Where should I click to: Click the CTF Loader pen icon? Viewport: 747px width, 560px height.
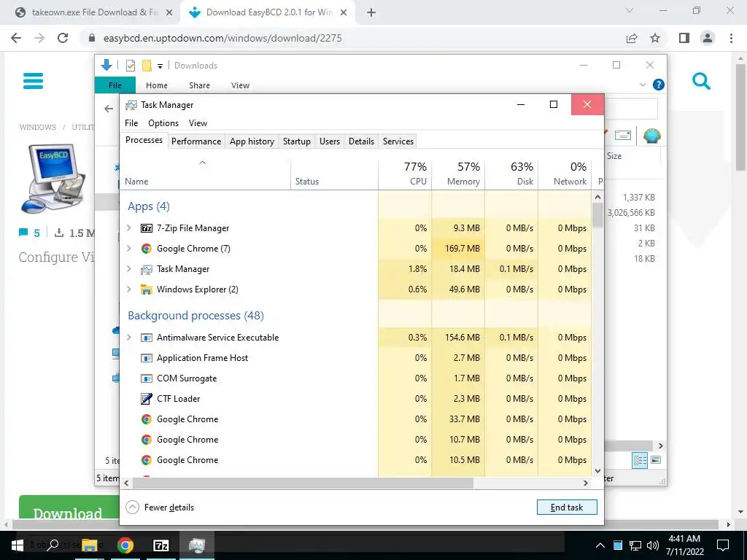(146, 399)
